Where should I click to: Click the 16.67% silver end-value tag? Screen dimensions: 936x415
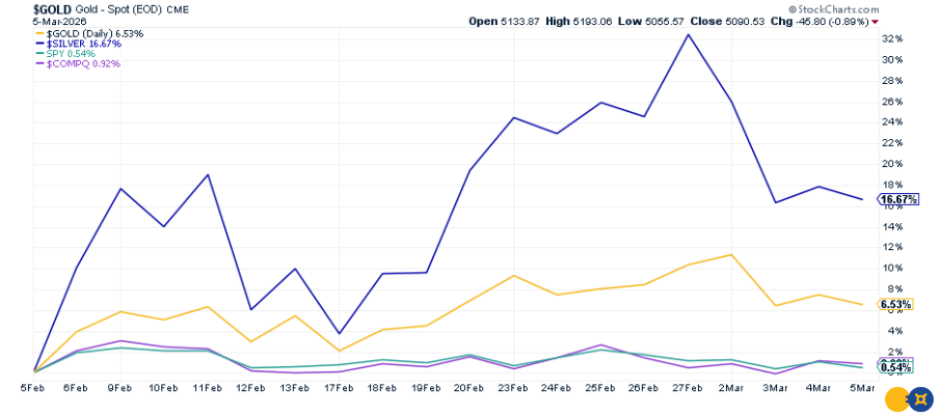(898, 199)
